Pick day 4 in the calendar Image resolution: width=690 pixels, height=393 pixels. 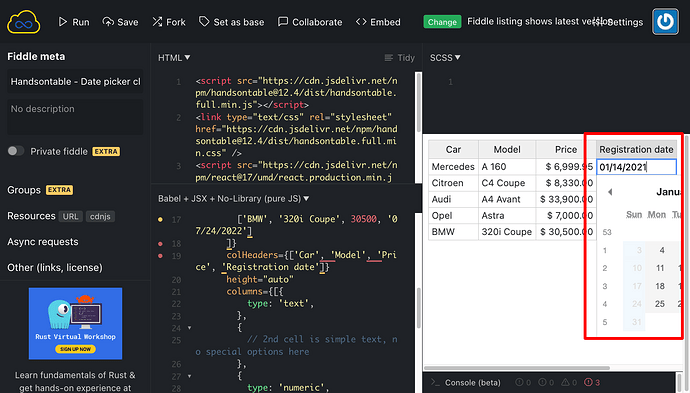[x=661, y=250]
